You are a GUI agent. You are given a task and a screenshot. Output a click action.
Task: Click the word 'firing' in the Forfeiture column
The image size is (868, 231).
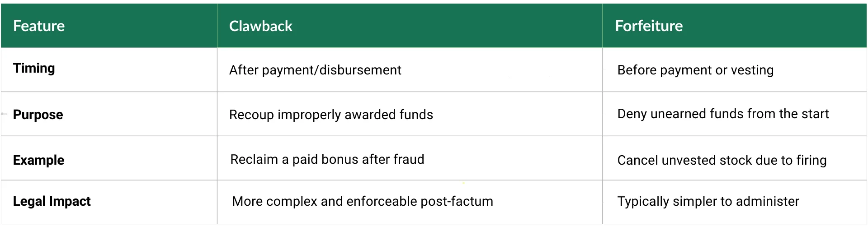(811, 160)
